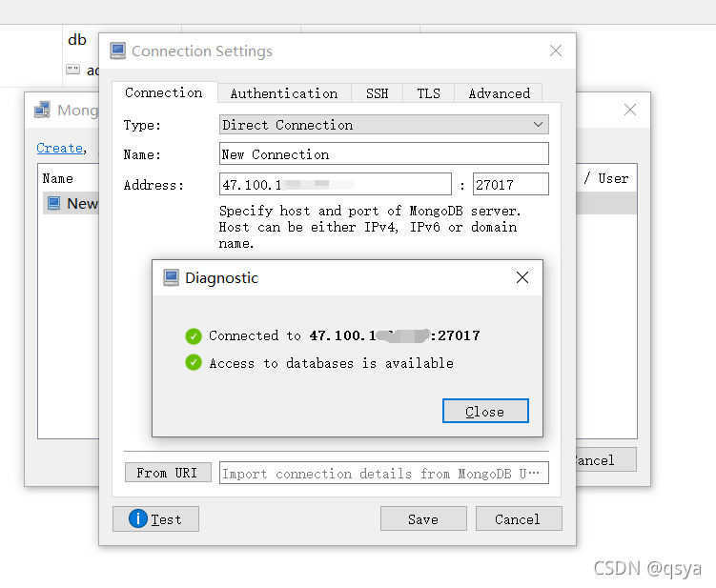Click green check next to Connected to
Viewport: 716px width, 588px height.
tap(194, 336)
